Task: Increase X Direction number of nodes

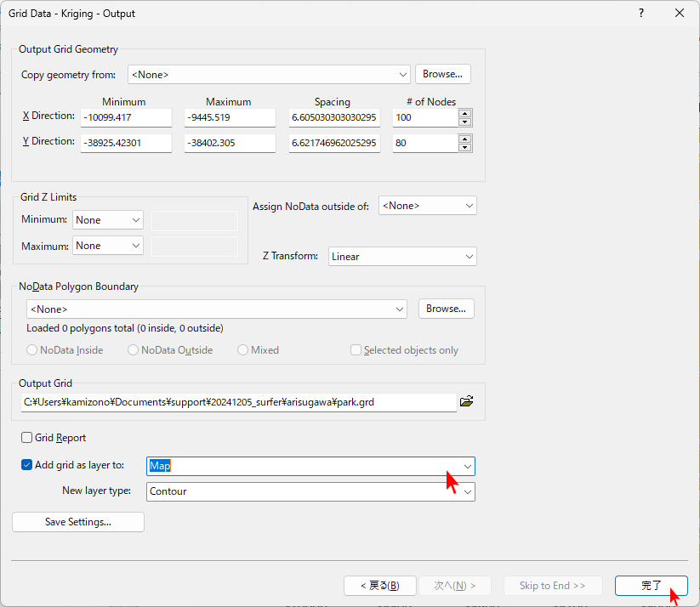Action: 464,113
